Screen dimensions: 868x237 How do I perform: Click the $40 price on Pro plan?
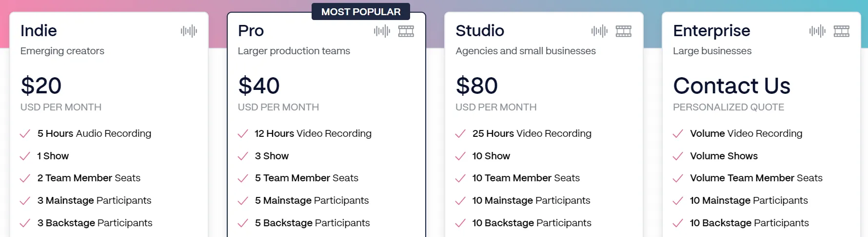(259, 86)
